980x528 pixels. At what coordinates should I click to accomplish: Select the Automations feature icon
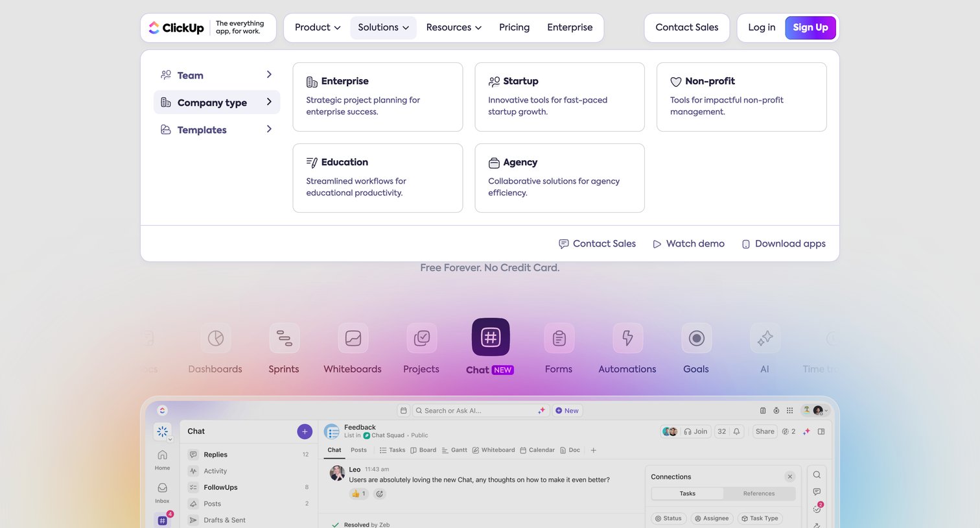coord(627,338)
